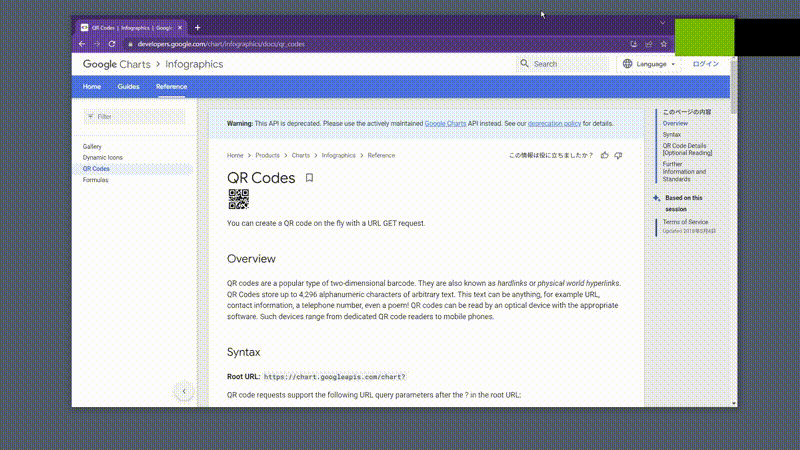
Task: Click Infographics in the breadcrumb
Action: point(338,156)
